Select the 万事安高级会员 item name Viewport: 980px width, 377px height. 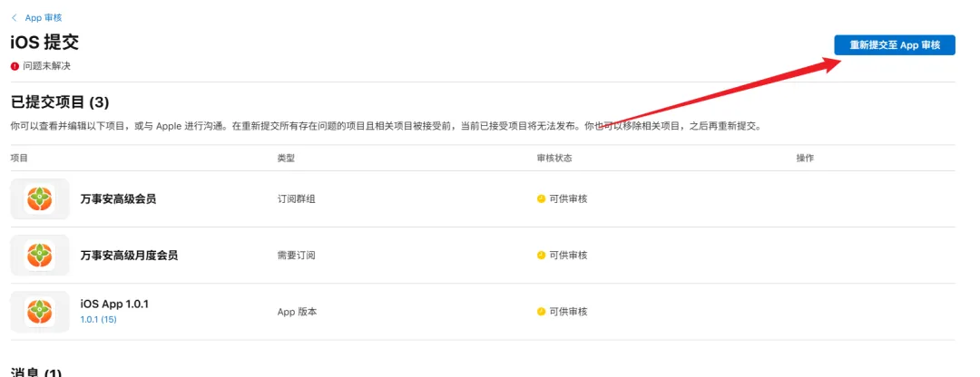tap(118, 199)
